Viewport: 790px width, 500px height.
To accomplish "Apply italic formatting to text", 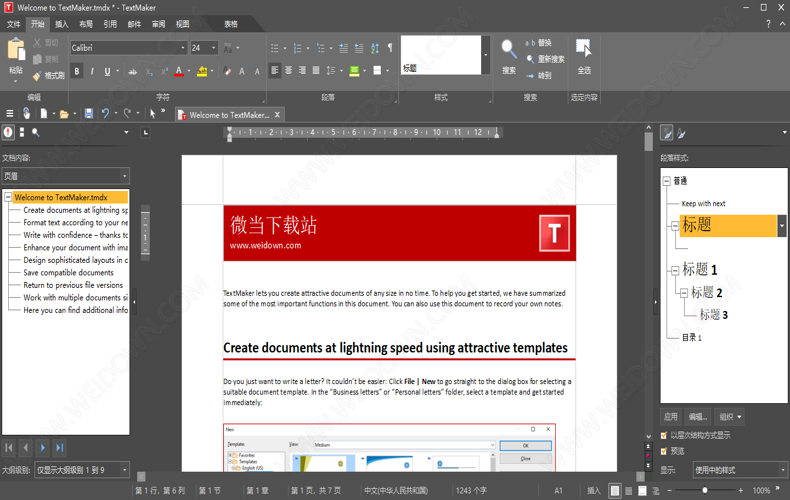I will [x=92, y=71].
